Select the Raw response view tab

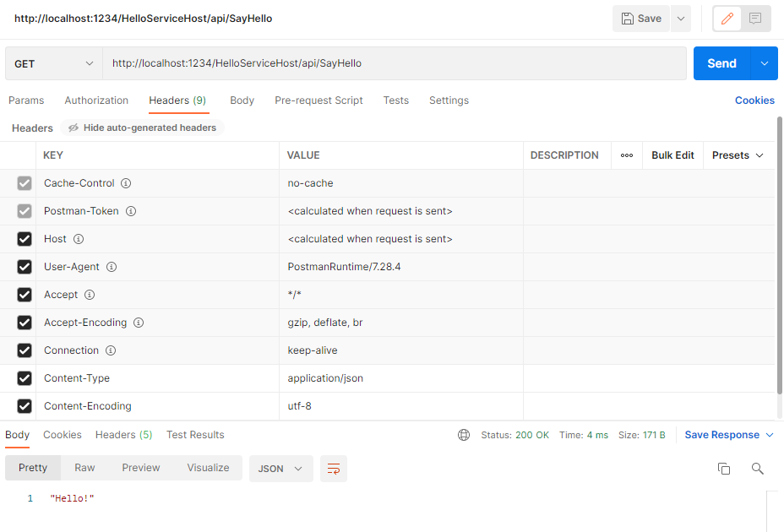click(84, 468)
